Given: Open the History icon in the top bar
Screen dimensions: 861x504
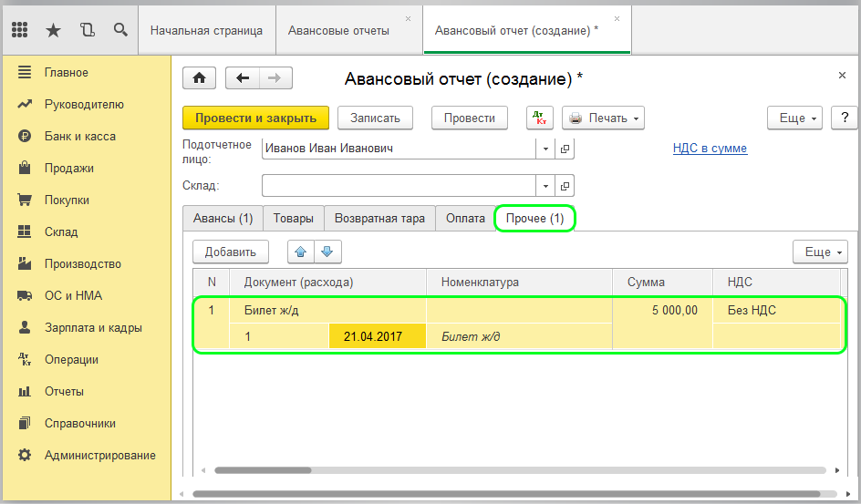Looking at the screenshot, I should pos(87,30).
